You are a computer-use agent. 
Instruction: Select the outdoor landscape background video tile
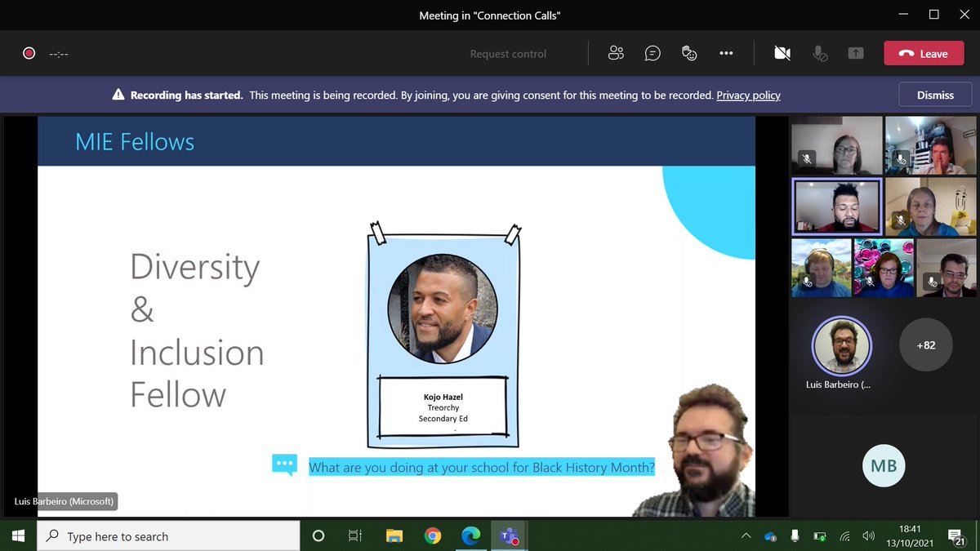822,268
